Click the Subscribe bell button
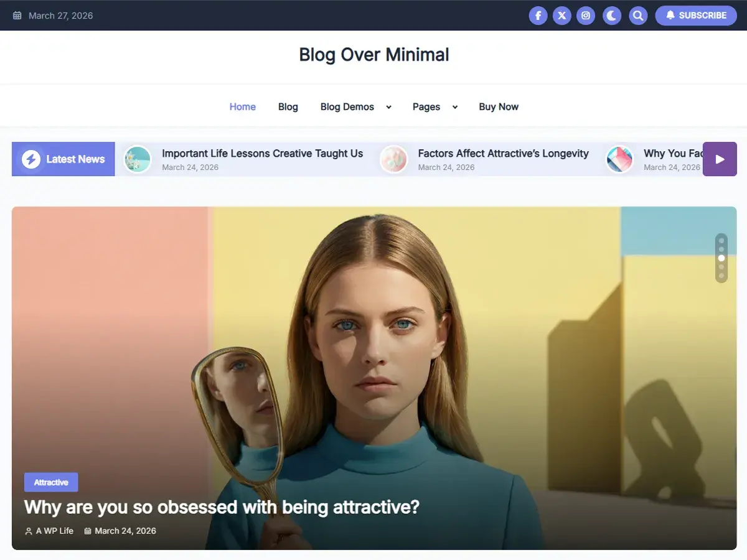 [695, 16]
